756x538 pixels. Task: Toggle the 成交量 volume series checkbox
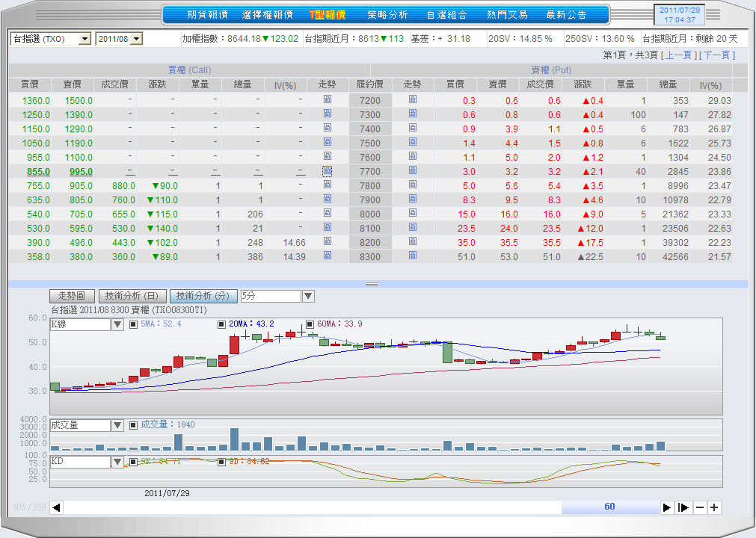click(x=133, y=425)
